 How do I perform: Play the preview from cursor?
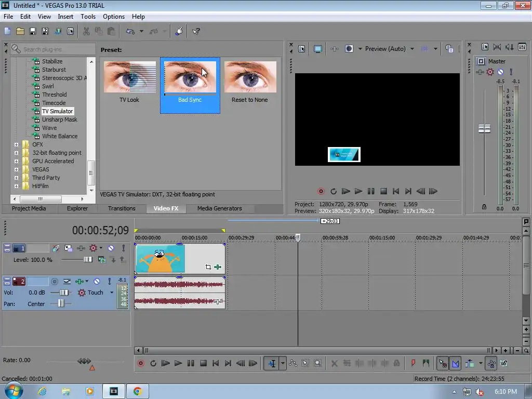(358, 191)
